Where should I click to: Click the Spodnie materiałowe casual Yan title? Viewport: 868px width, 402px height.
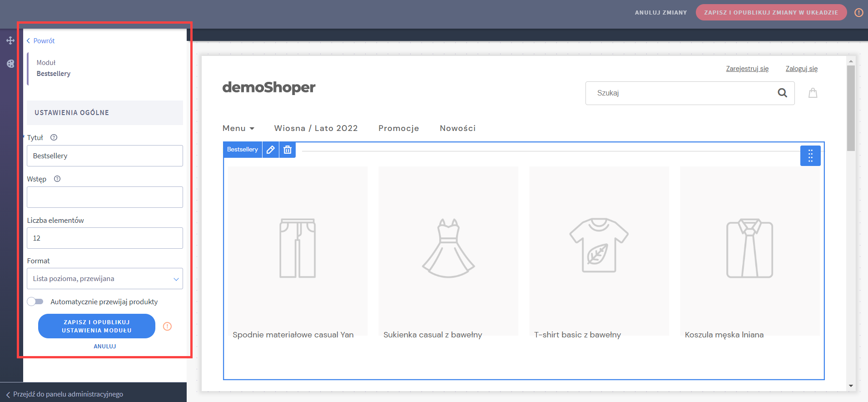293,335
